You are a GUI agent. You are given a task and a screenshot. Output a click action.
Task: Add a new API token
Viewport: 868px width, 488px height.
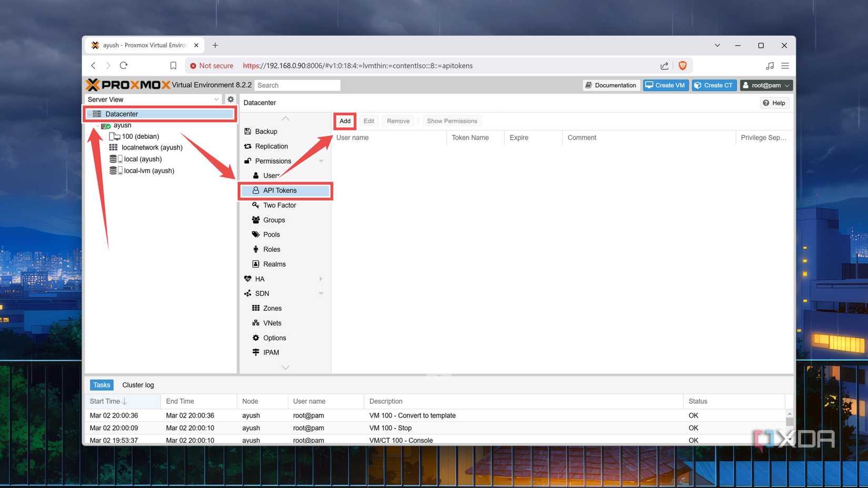(x=345, y=121)
